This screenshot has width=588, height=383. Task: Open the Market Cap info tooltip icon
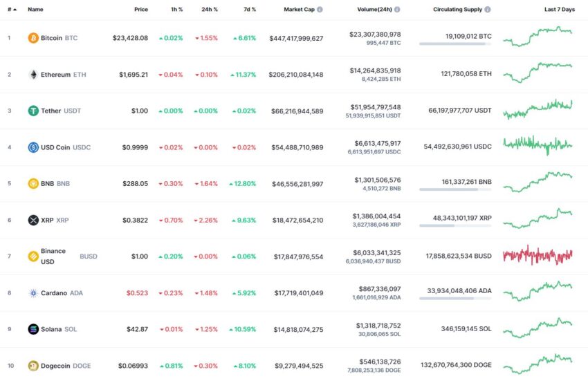pyautogui.click(x=320, y=10)
